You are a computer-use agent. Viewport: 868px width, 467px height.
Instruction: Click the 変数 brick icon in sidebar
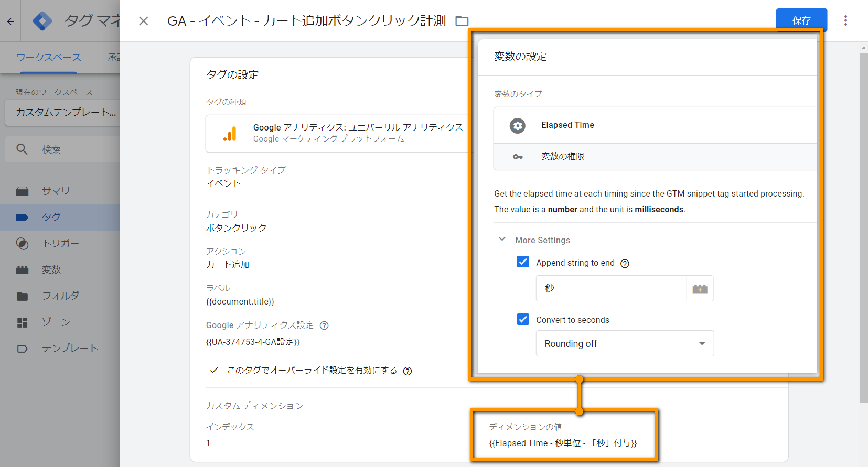22,269
